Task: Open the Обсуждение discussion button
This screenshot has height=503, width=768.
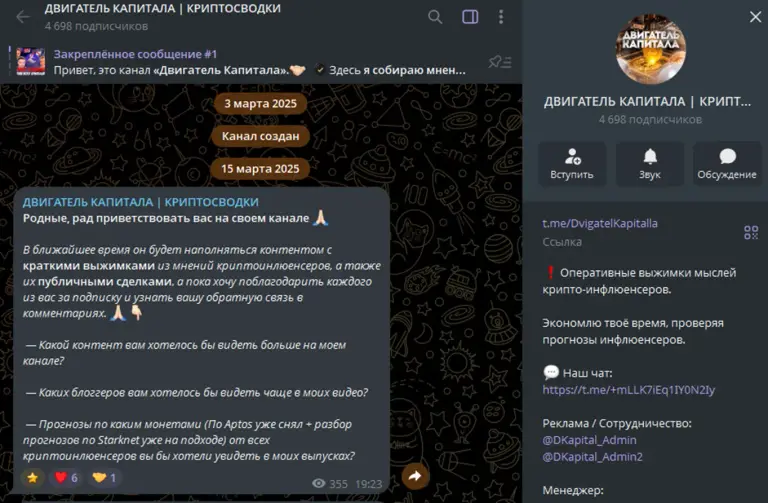Action: 727,164
